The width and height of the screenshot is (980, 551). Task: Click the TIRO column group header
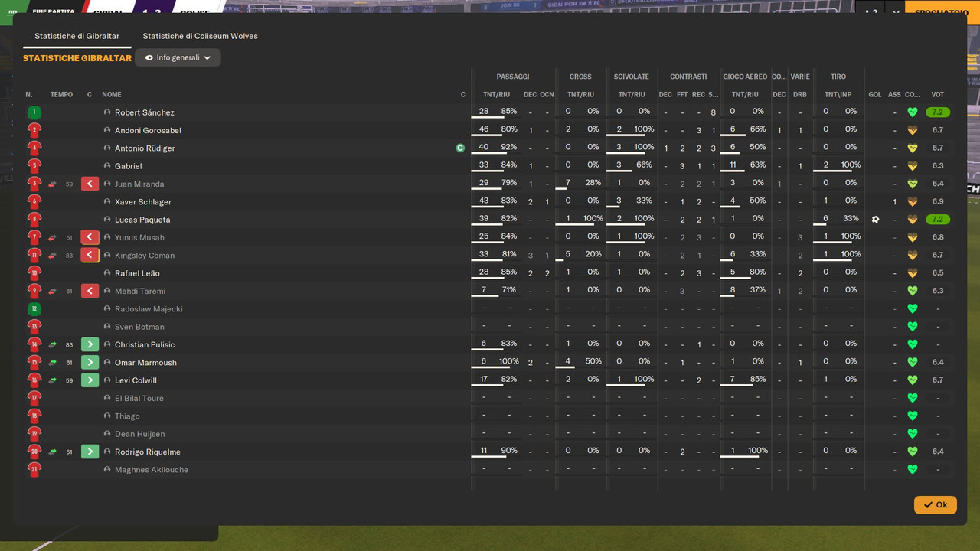(838, 77)
